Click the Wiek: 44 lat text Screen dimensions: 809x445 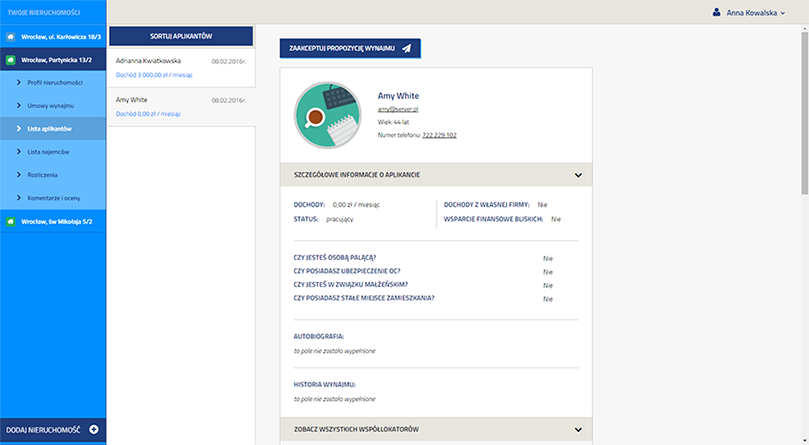393,122
